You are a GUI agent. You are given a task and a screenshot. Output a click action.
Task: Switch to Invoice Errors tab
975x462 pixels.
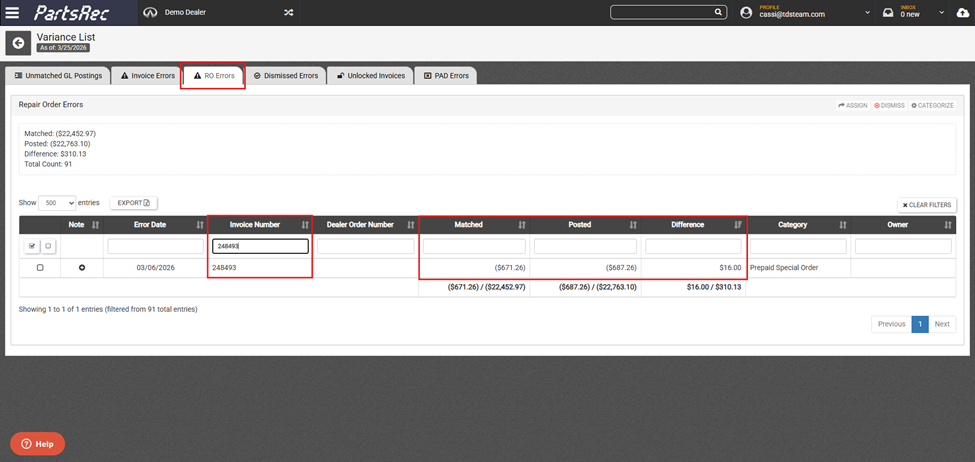pos(147,76)
